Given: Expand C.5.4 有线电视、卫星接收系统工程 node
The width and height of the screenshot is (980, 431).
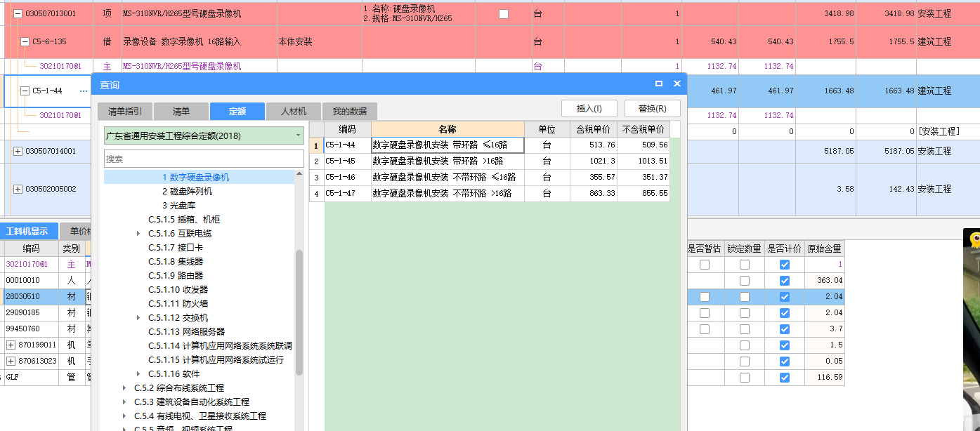Looking at the screenshot, I should click(125, 416).
